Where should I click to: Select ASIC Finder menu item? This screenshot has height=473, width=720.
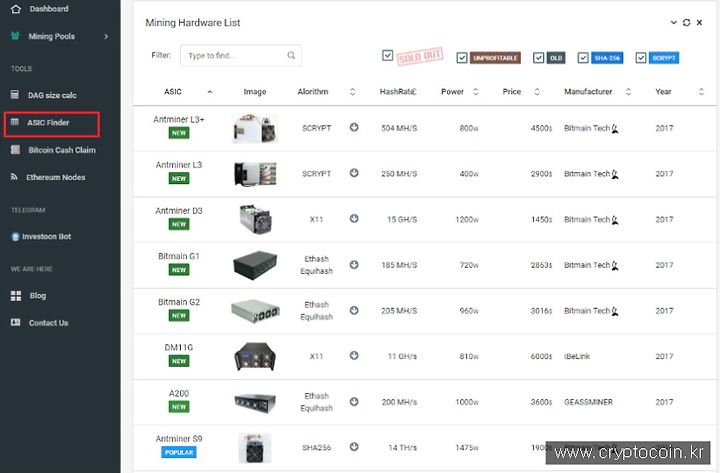[48, 123]
